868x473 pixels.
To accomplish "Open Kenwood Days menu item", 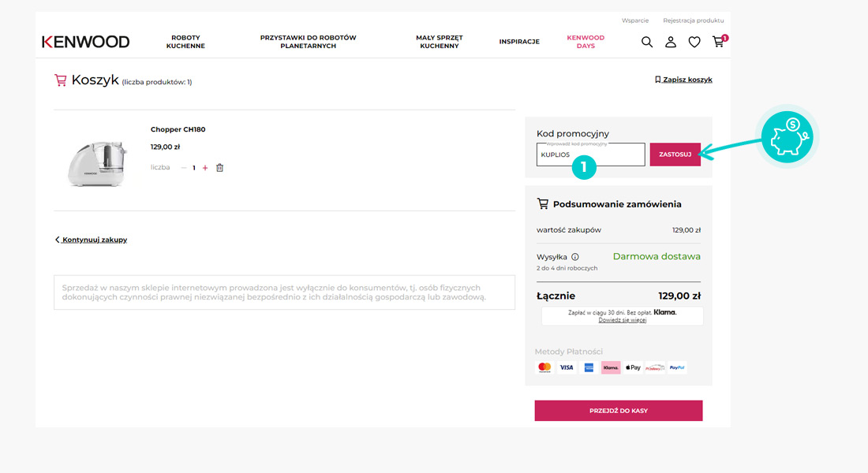I will coord(586,42).
